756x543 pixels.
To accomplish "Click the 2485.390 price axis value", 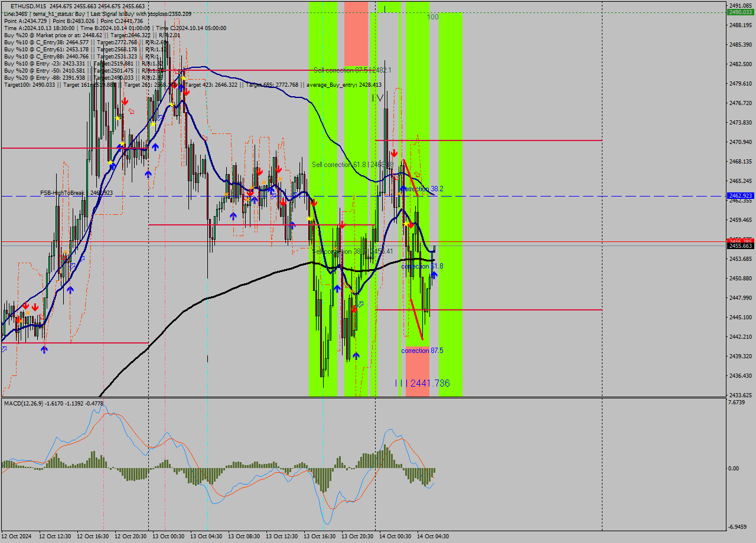I will click(742, 45).
